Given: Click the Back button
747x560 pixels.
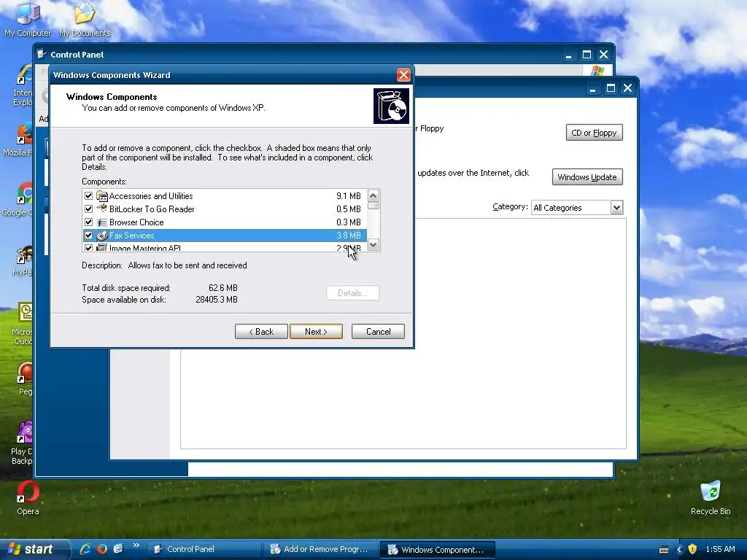Looking at the screenshot, I should click(x=261, y=332).
